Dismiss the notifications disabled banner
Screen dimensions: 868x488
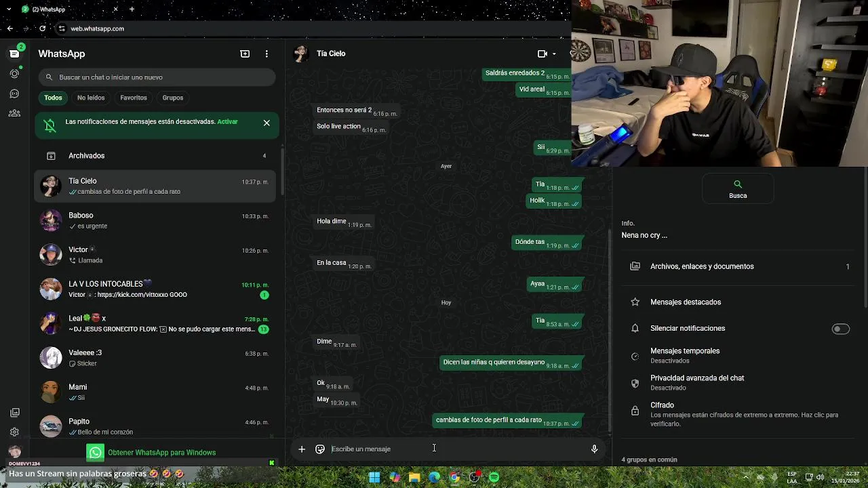(x=267, y=123)
